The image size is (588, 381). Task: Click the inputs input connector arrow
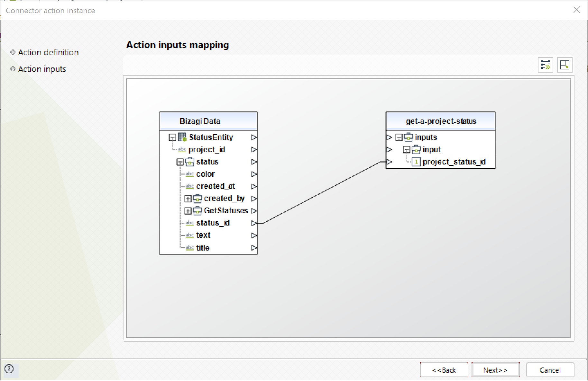point(389,137)
